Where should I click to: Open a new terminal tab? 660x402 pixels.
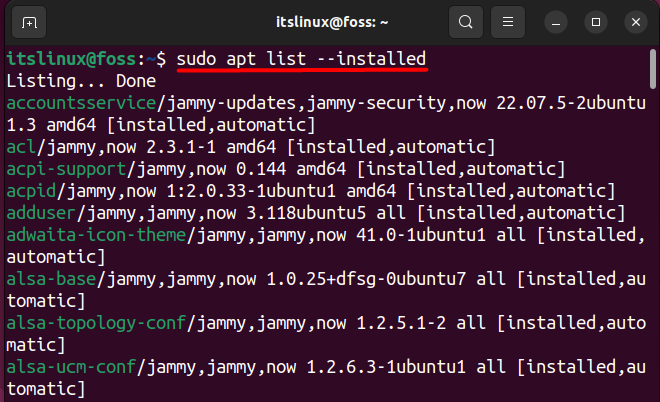[30, 21]
